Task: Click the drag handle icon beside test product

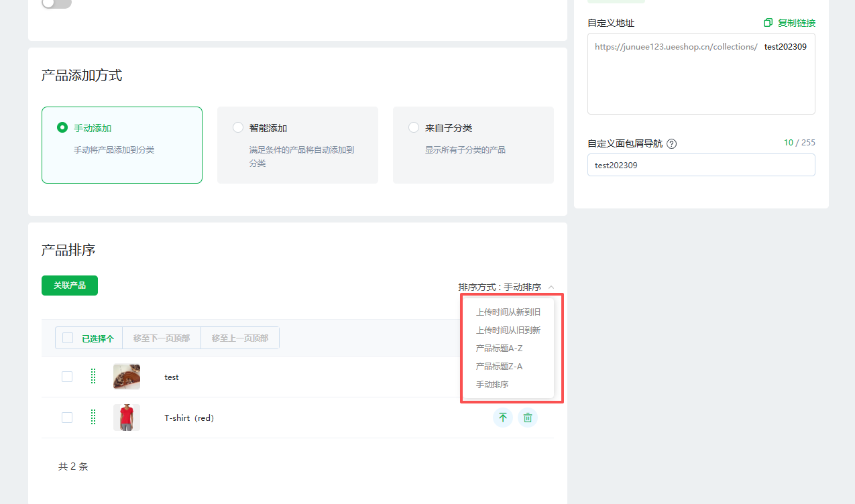Action: click(93, 377)
